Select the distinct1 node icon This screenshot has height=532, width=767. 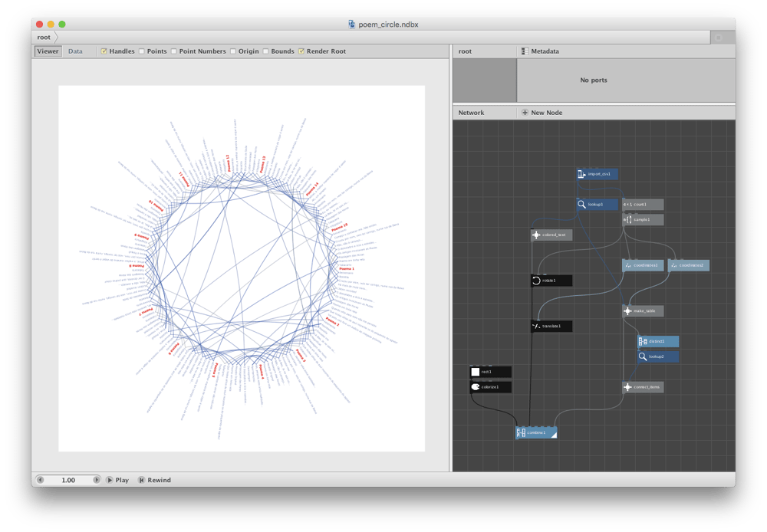[643, 341]
